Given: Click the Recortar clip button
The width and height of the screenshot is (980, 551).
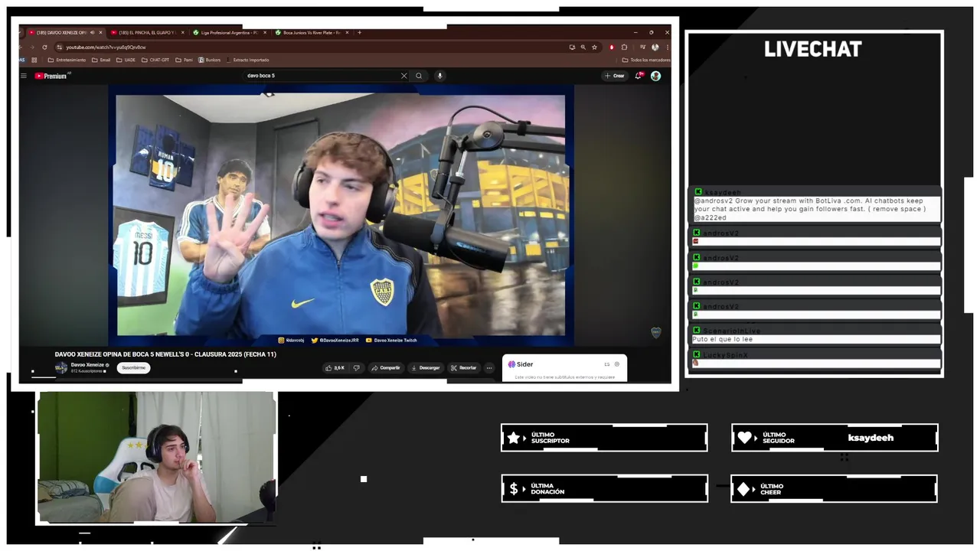Looking at the screenshot, I should point(464,368).
